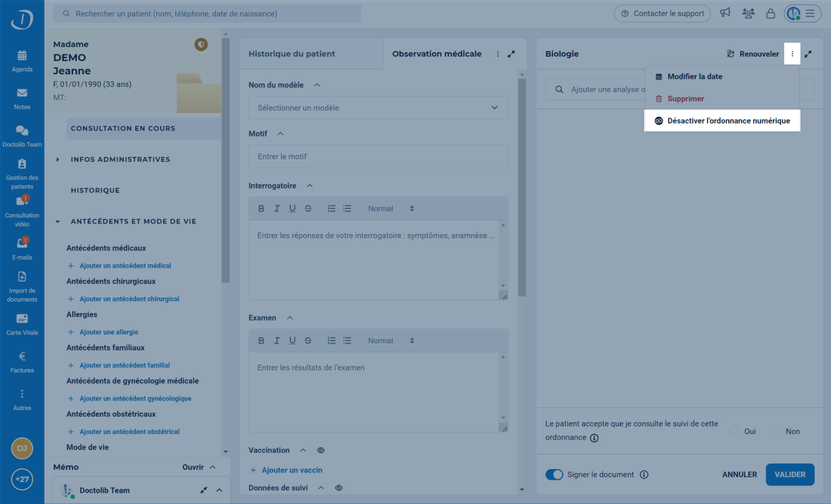Select the Non radio button
Image resolution: width=831 pixels, height=504 pixels.
tap(775, 432)
